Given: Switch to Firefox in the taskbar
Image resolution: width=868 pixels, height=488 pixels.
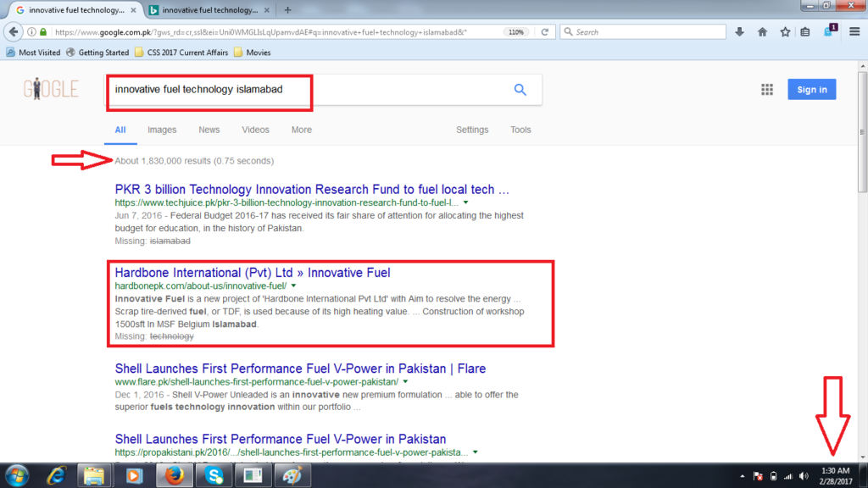Looking at the screenshot, I should (175, 476).
